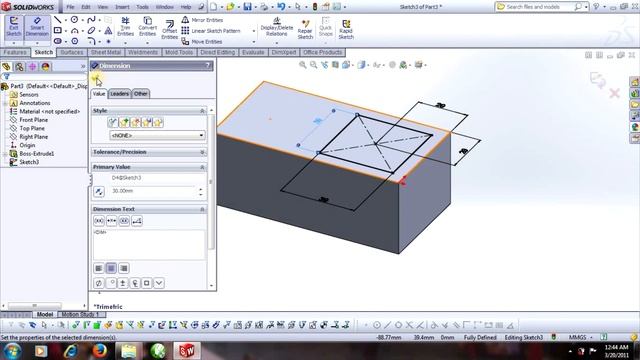Toggle right justify text button

point(124,268)
